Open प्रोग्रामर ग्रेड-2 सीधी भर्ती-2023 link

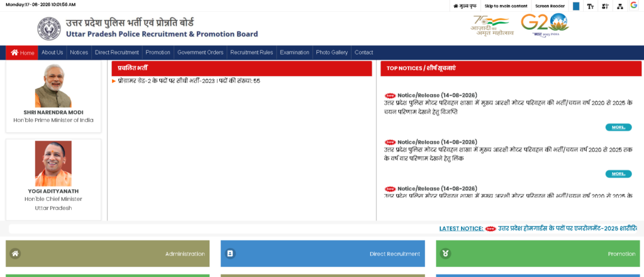189,81
